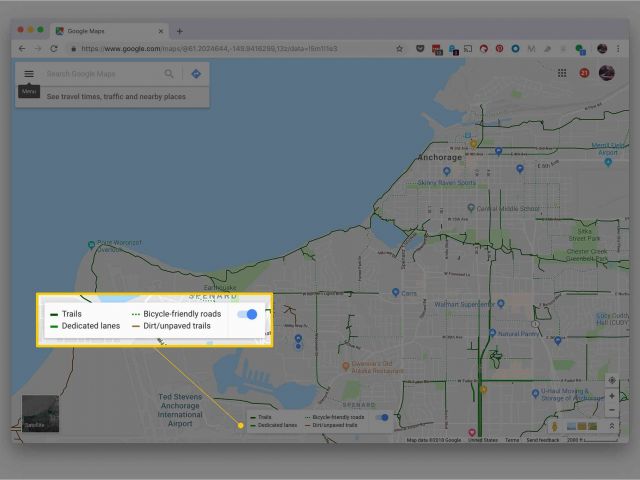Image resolution: width=640 pixels, height=480 pixels.
Task: Open the Chrome three-dot menu
Action: click(618, 49)
